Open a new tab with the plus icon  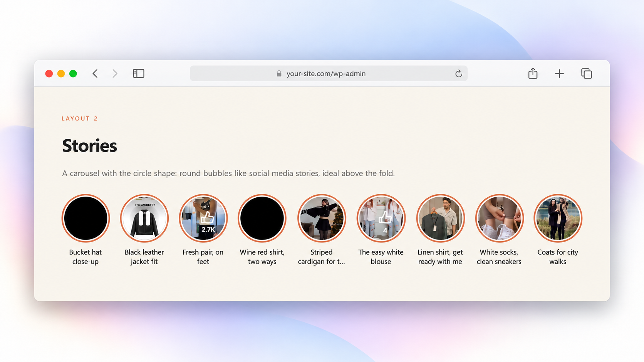pos(559,73)
